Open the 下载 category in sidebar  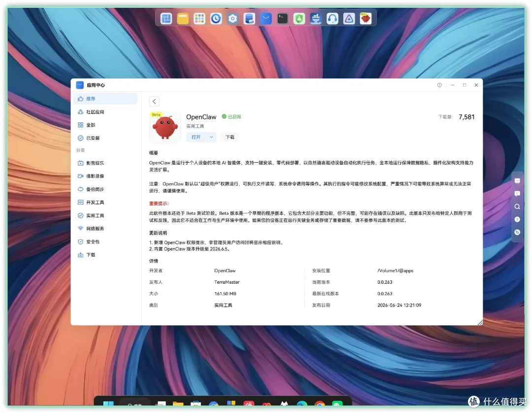pos(105,255)
